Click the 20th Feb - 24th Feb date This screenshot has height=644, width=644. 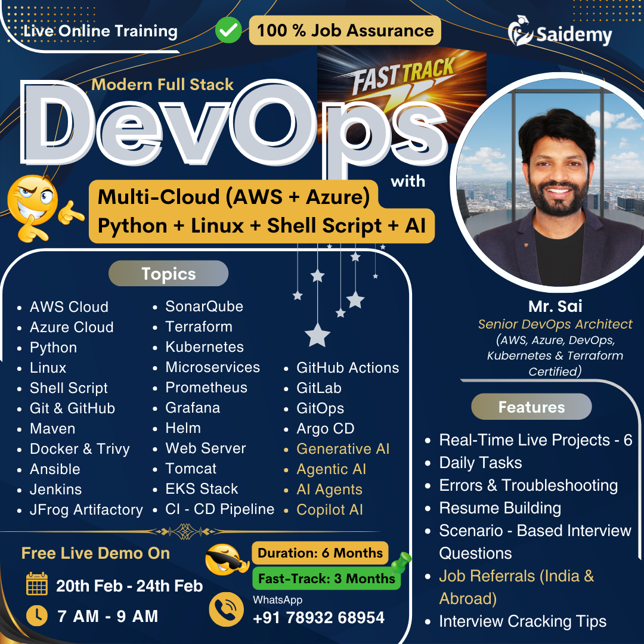[x=129, y=586]
